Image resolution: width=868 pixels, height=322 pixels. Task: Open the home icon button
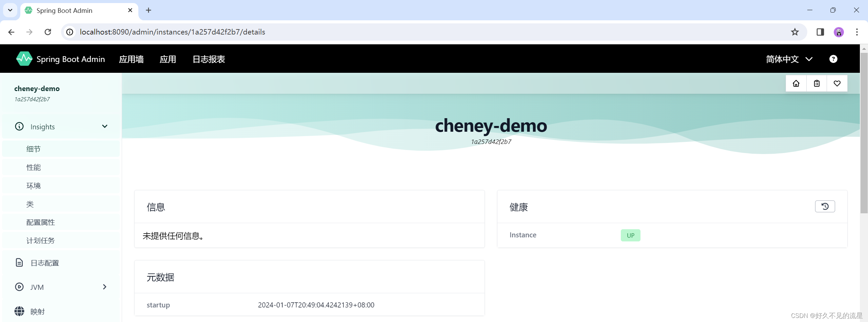click(x=796, y=83)
